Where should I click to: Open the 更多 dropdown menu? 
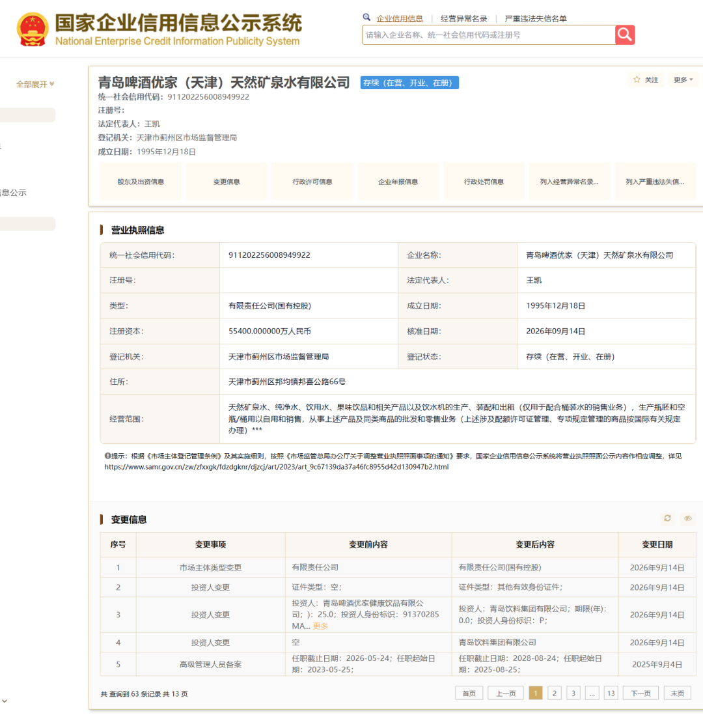683,80
